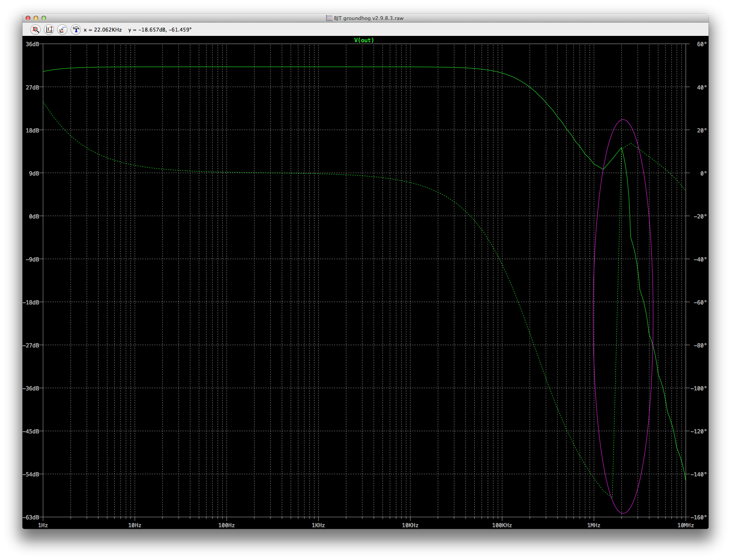Image resolution: width=731 pixels, height=560 pixels.
Task: Click the 0dB label on magnitude axis
Action: pos(34,216)
